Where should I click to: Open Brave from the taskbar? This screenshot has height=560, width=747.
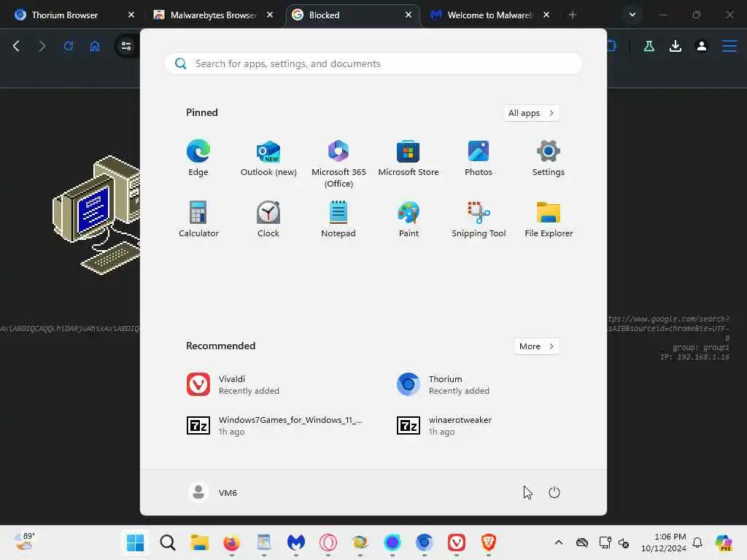488,542
